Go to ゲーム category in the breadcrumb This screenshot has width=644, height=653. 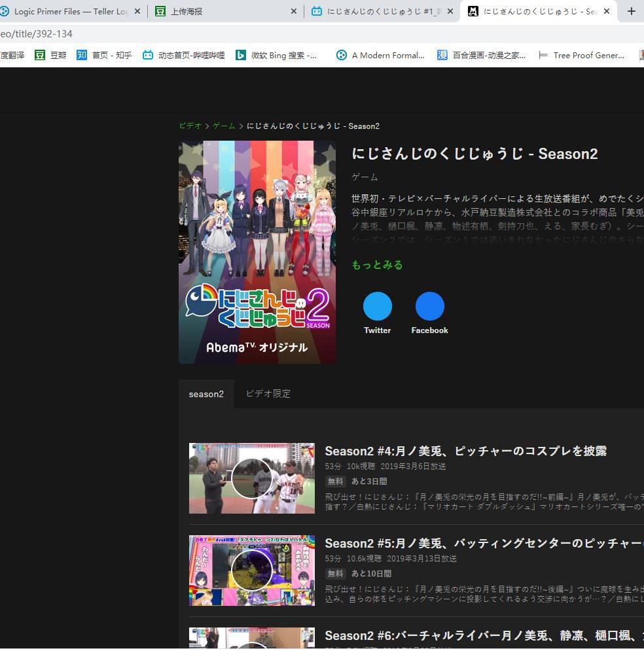[x=224, y=126]
